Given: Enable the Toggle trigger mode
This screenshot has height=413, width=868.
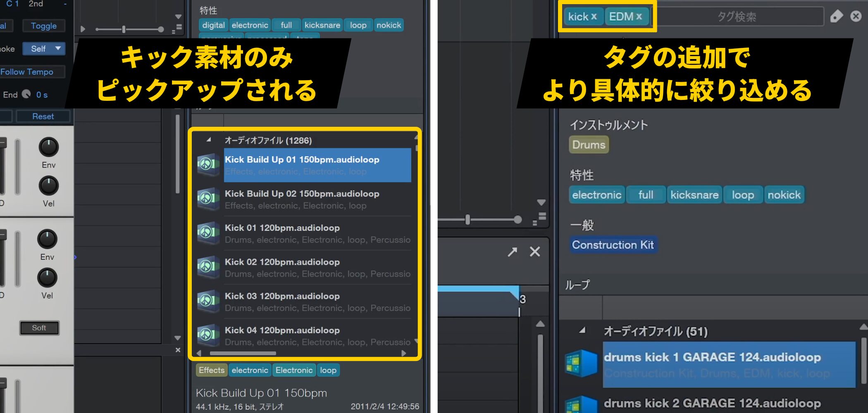Looking at the screenshot, I should point(43,26).
